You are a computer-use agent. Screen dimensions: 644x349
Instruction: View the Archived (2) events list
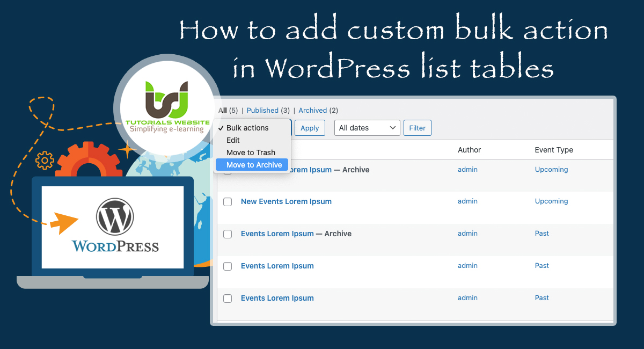[x=313, y=110]
